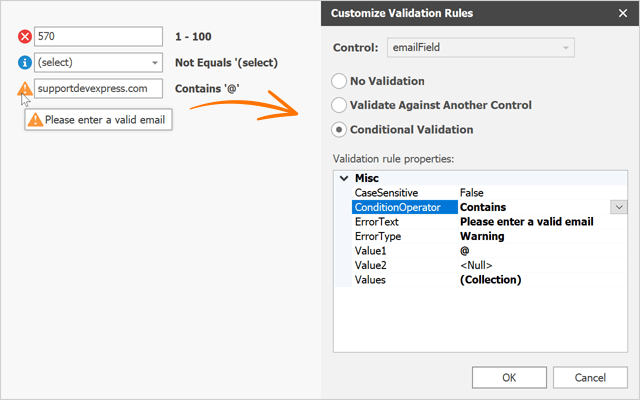
Task: Open the (select) combo box
Action: coord(153,63)
